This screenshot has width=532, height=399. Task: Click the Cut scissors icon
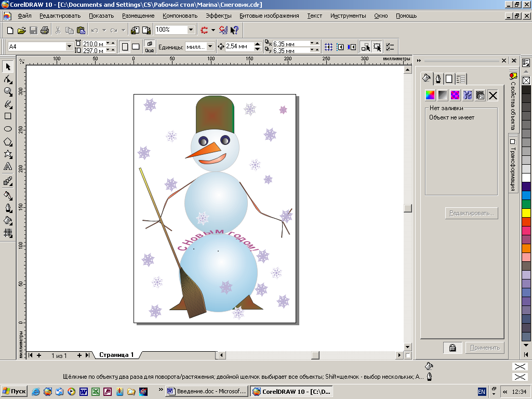point(58,30)
